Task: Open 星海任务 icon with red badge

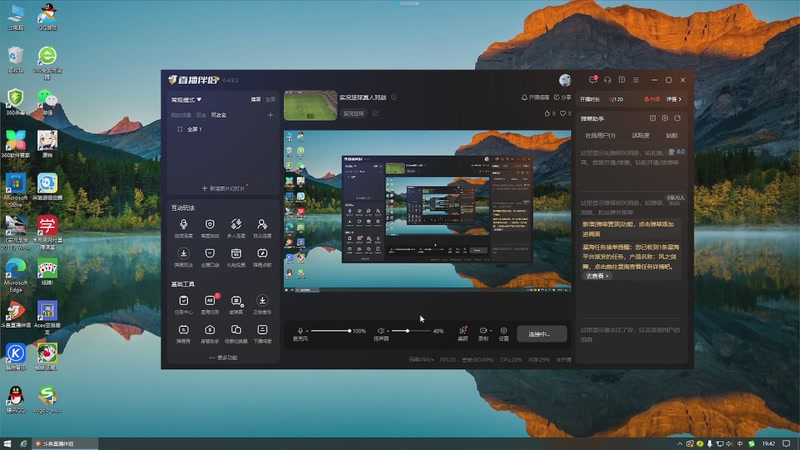Action: (210, 304)
